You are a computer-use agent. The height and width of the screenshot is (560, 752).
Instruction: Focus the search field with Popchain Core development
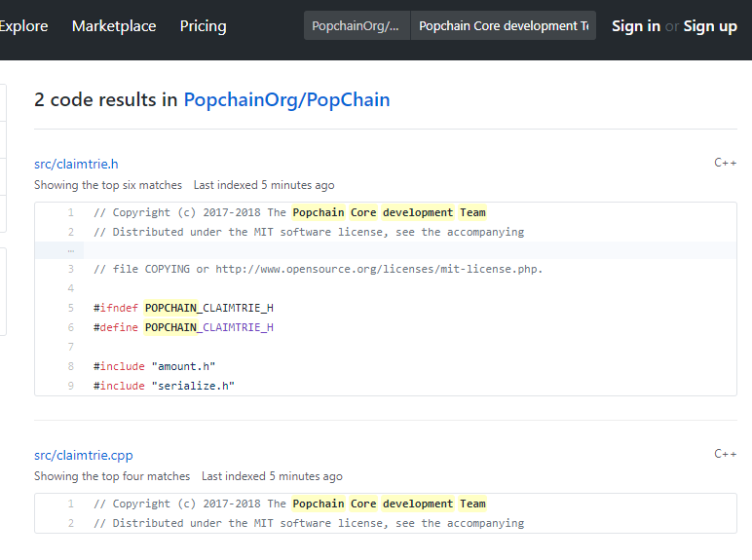503,25
